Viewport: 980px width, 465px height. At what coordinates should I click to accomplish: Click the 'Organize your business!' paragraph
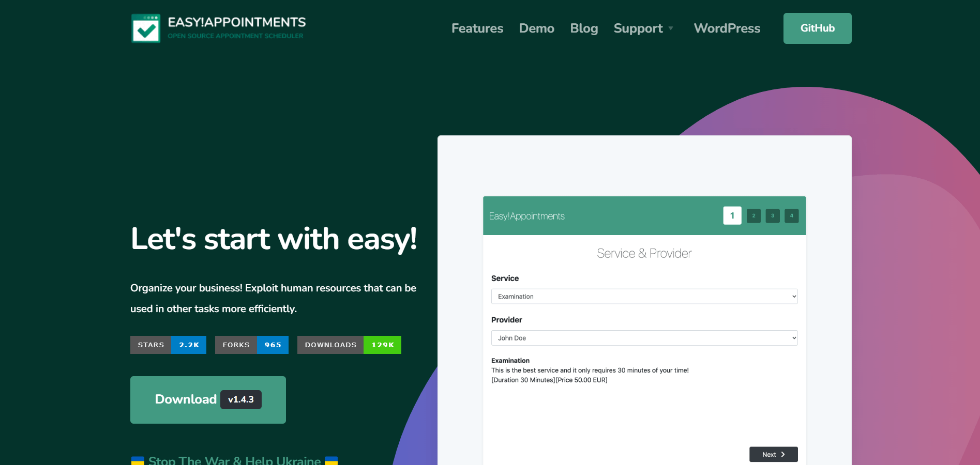click(x=273, y=298)
